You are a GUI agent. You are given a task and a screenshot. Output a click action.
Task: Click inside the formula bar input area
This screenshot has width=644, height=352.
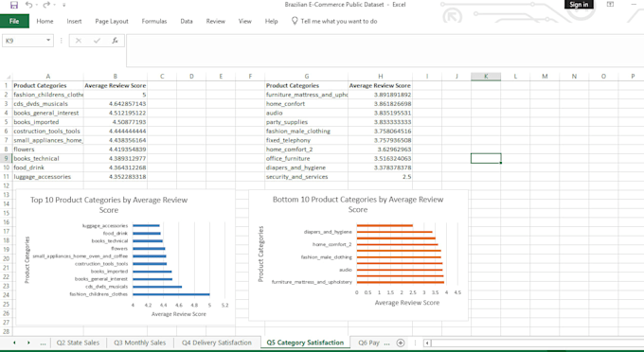click(x=385, y=50)
